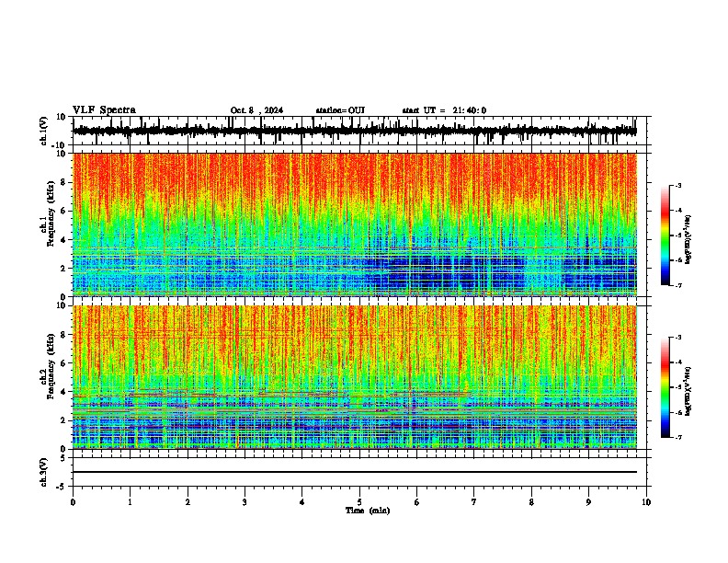Click the 'Time (min)' x-axis label
Image resolution: width=728 pixels, height=563 pixels.
pyautogui.click(x=368, y=511)
